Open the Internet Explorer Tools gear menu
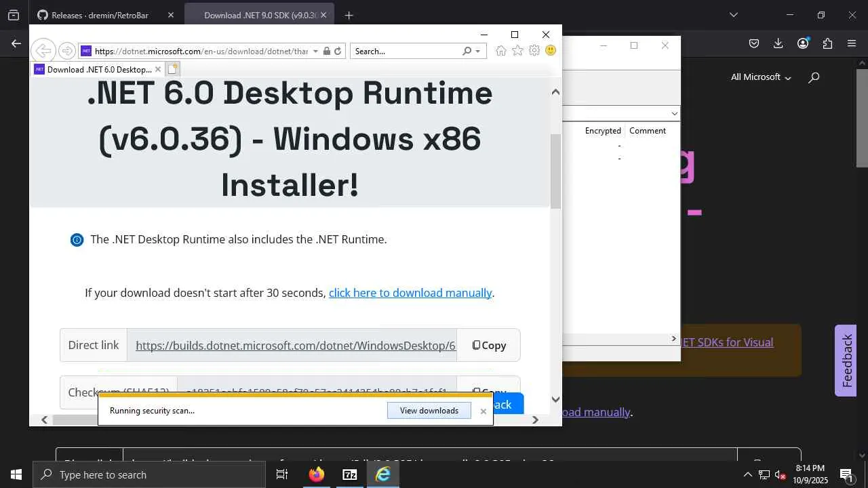 tap(534, 51)
